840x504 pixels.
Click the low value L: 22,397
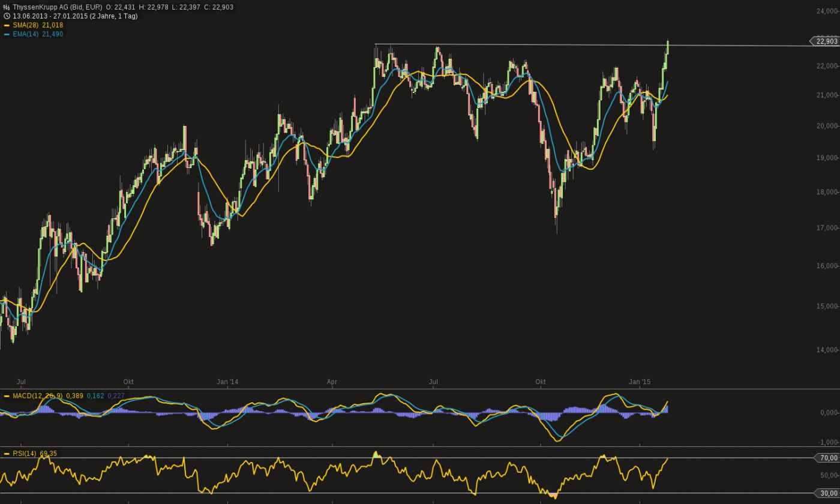click(186, 7)
